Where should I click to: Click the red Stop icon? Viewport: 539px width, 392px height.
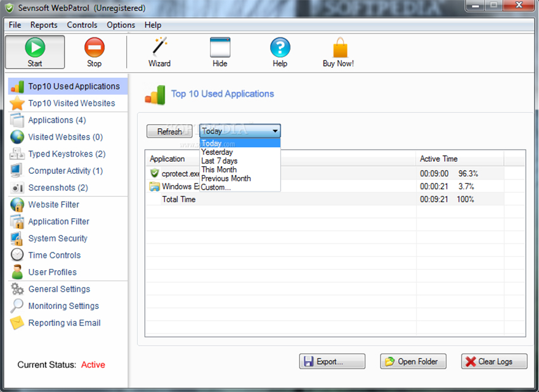click(94, 48)
